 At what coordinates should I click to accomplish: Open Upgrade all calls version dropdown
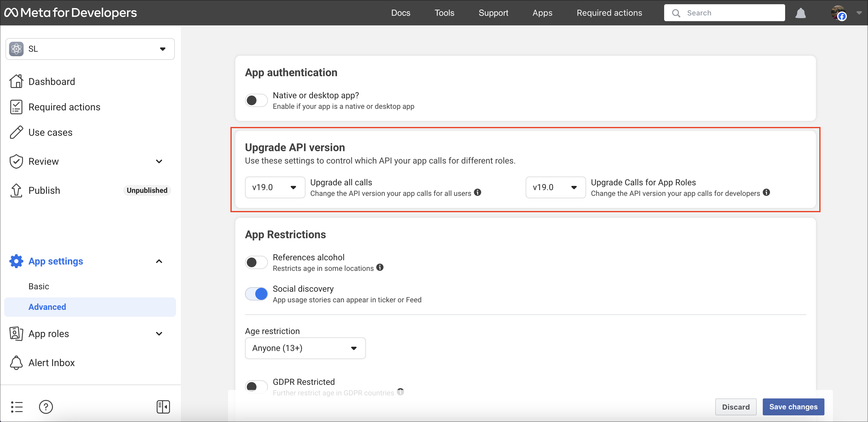click(x=275, y=187)
